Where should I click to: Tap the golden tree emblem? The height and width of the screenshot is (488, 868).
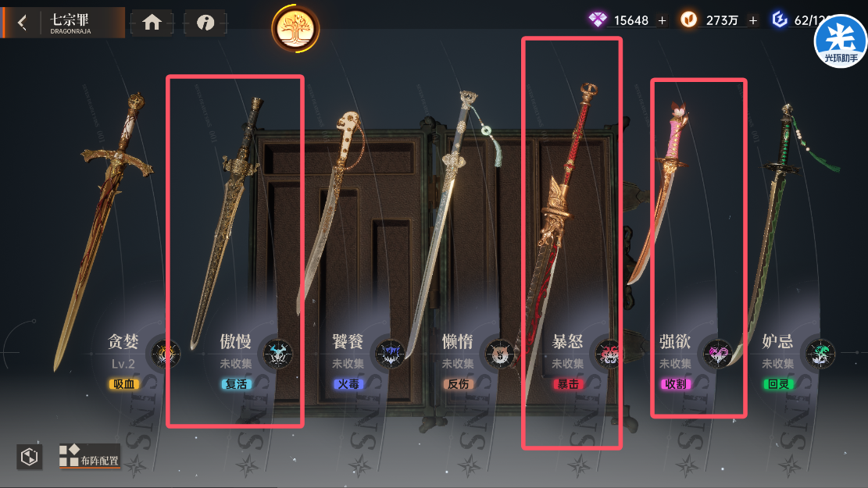(295, 29)
